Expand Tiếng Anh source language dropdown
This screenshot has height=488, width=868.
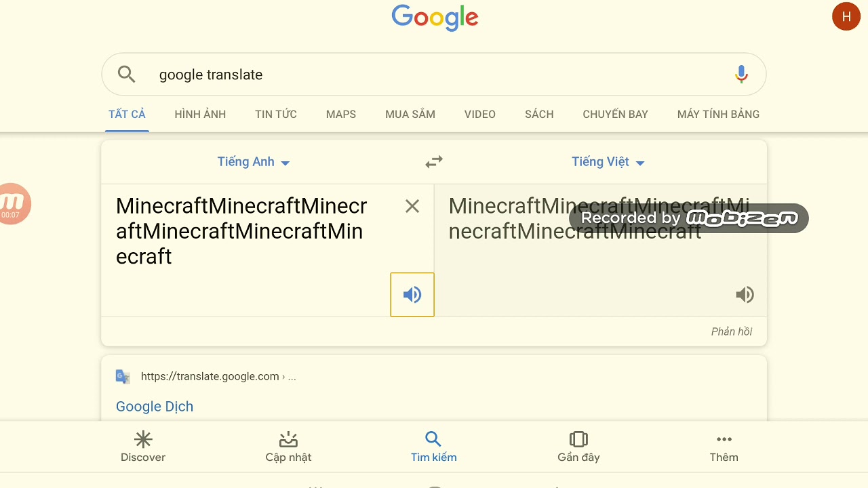coord(254,162)
